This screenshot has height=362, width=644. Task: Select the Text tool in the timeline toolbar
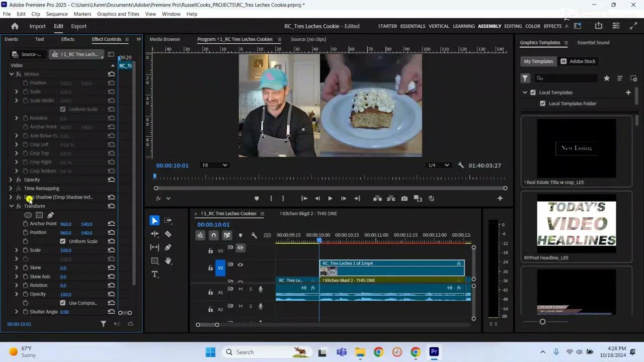[x=154, y=274]
